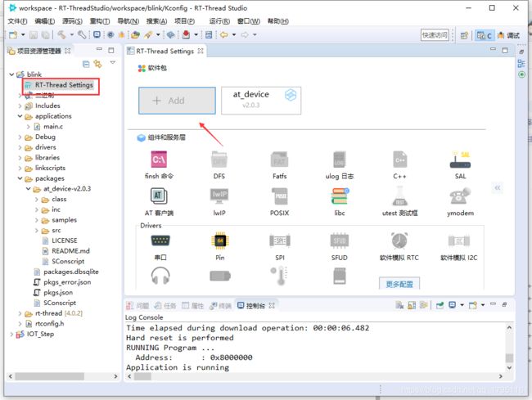Click the SAL router icon
Image resolution: width=532 pixels, height=400 pixels.
[x=460, y=160]
